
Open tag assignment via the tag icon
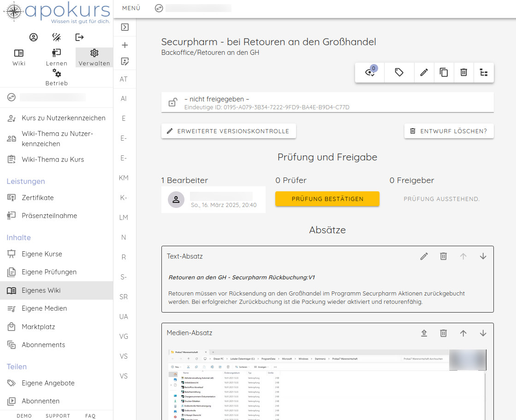[x=399, y=72]
